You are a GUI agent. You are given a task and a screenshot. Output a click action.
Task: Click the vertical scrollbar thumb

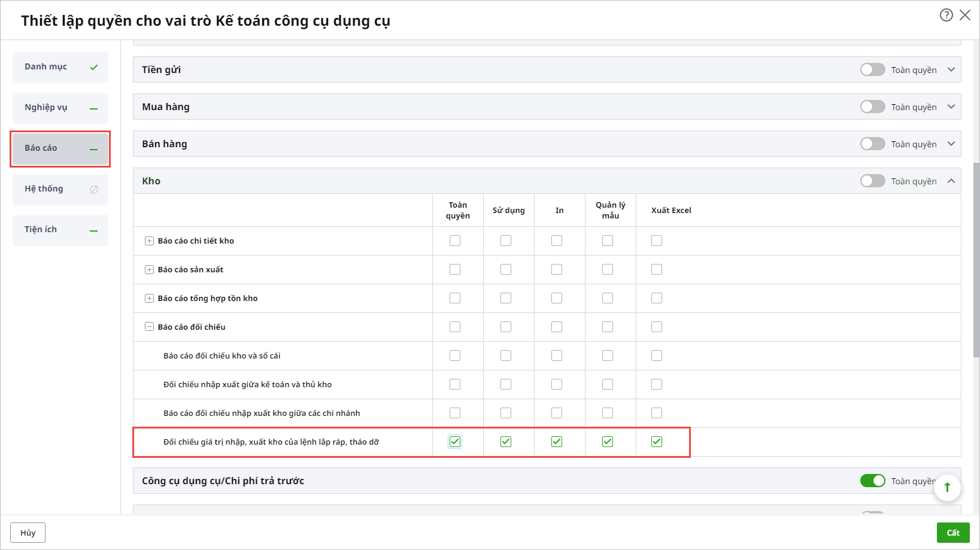976,257
